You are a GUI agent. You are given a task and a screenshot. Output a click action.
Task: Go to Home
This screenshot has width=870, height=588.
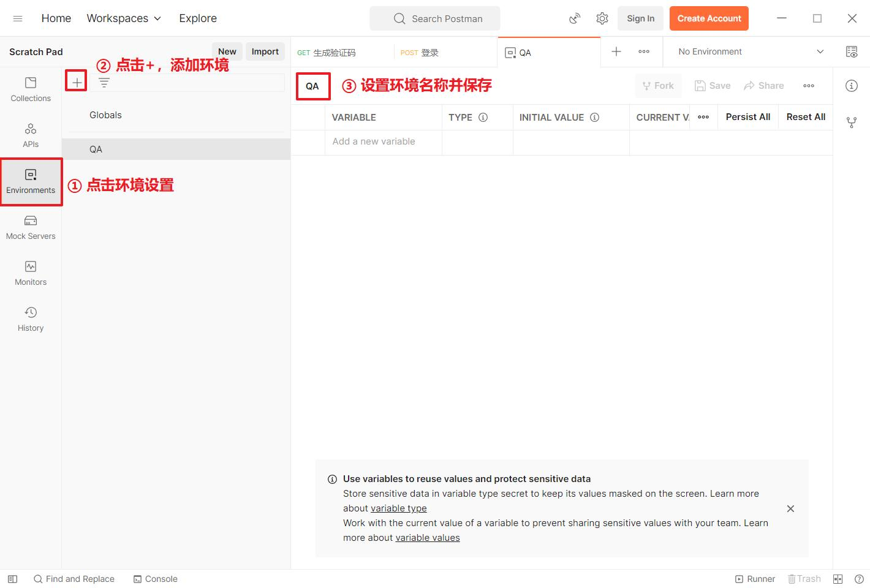pyautogui.click(x=56, y=18)
